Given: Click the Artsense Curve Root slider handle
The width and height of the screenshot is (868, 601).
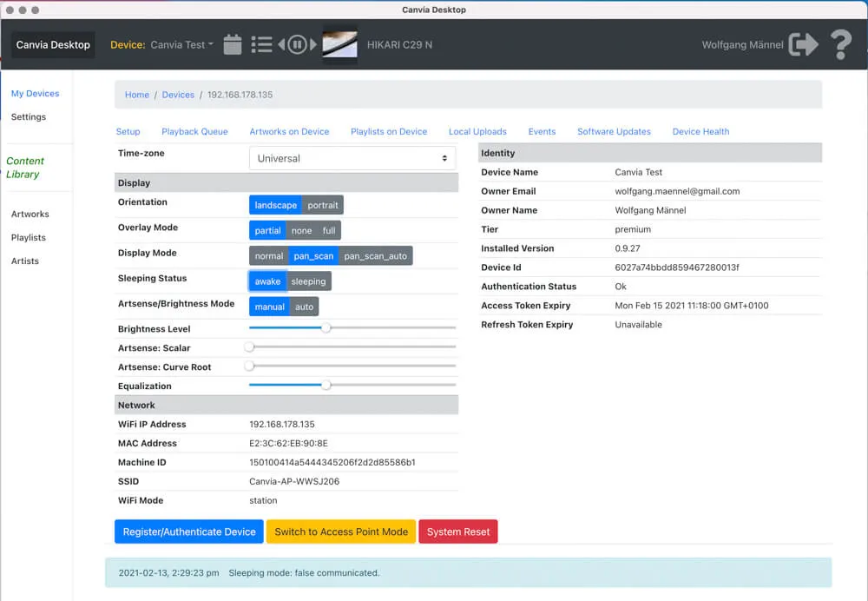Looking at the screenshot, I should [x=250, y=366].
